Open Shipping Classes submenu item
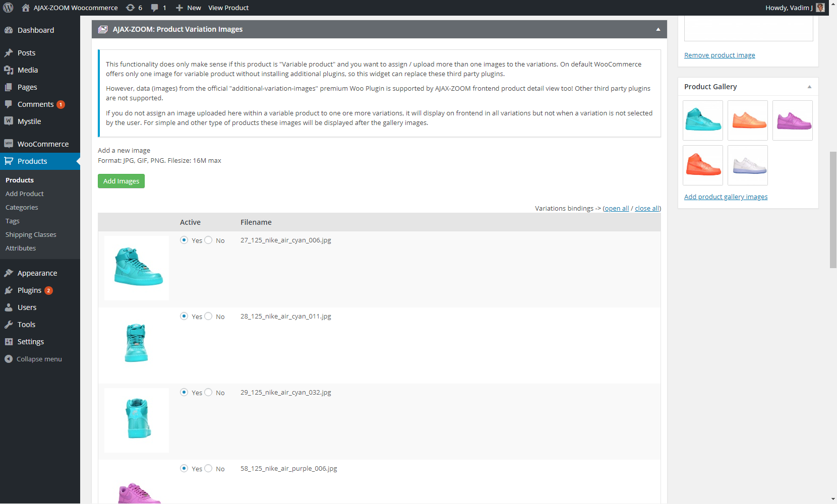Viewport: 837px width, 504px height. pyautogui.click(x=31, y=234)
